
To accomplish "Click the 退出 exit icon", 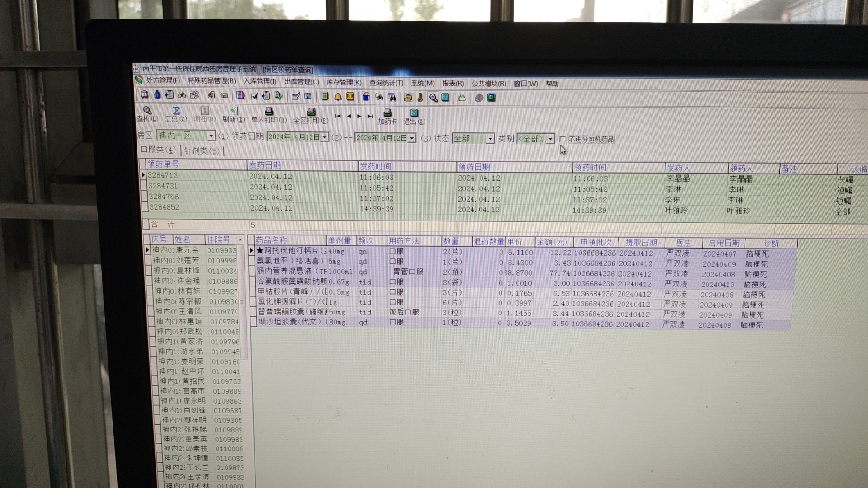I will 414,113.
